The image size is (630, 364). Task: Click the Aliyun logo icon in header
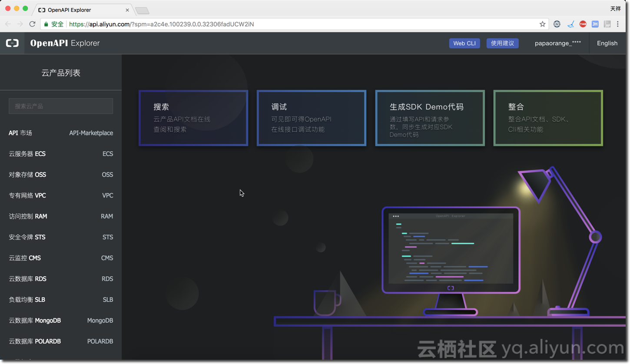(12, 43)
